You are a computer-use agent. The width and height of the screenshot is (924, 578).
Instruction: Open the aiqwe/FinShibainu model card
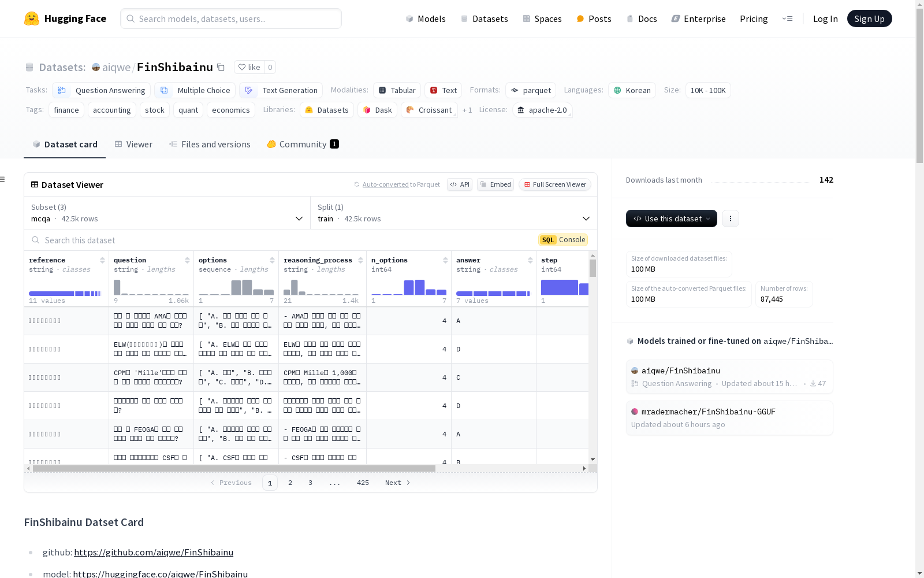point(729,377)
